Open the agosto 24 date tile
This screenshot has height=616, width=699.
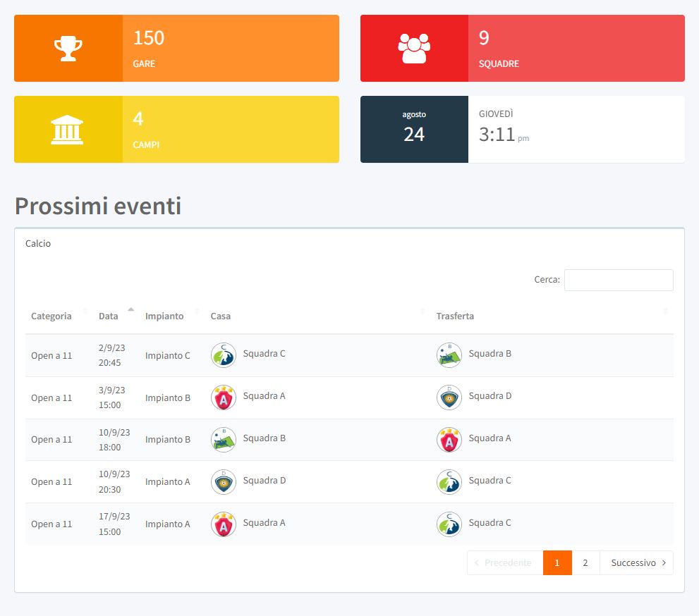point(414,129)
